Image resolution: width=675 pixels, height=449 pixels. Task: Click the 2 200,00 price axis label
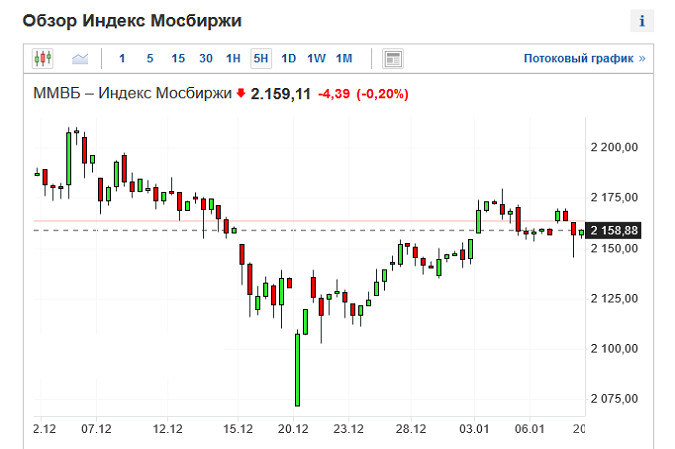click(614, 147)
